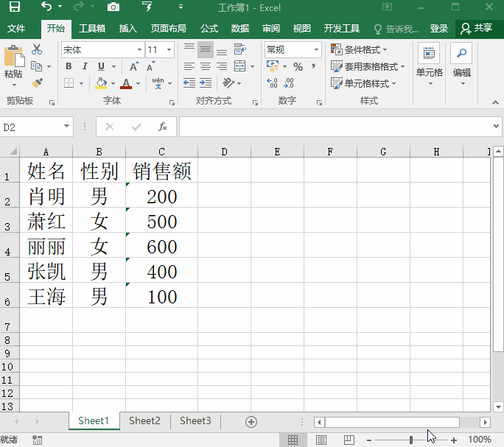
Task: Open the 常规 number format dropdown
Action: [316, 50]
